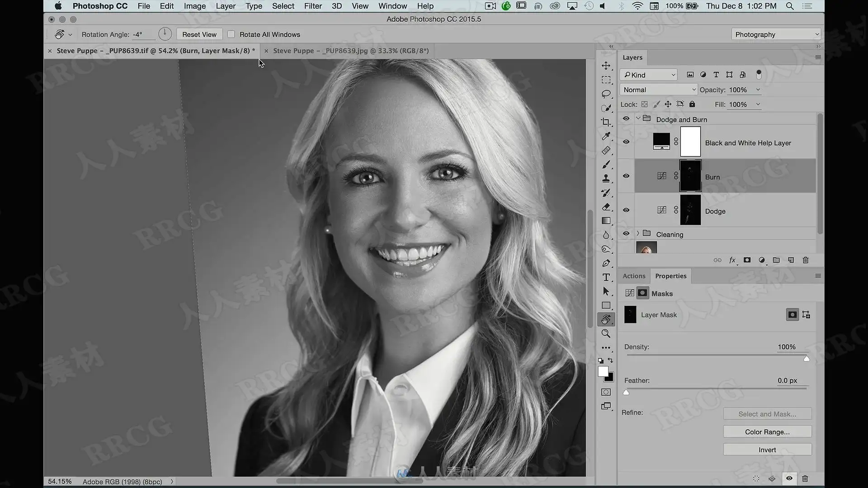Viewport: 868px width, 488px height.
Task: Click the Density slider handle
Action: pos(807,359)
